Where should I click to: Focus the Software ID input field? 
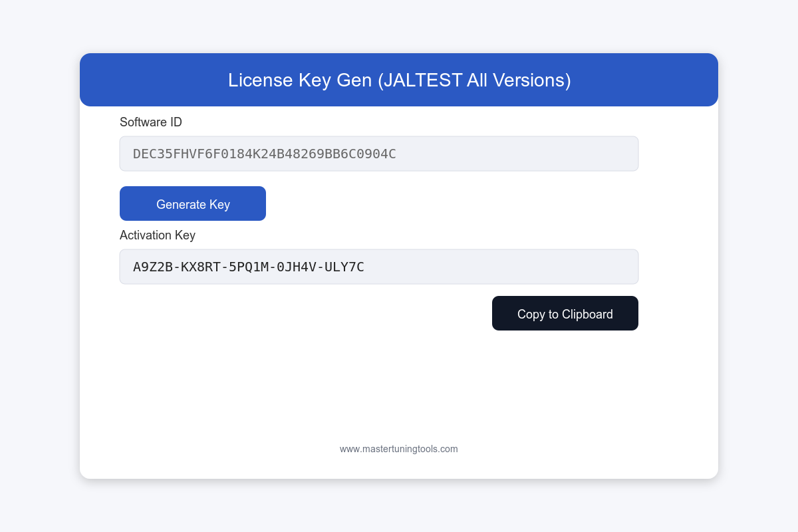pos(379,154)
